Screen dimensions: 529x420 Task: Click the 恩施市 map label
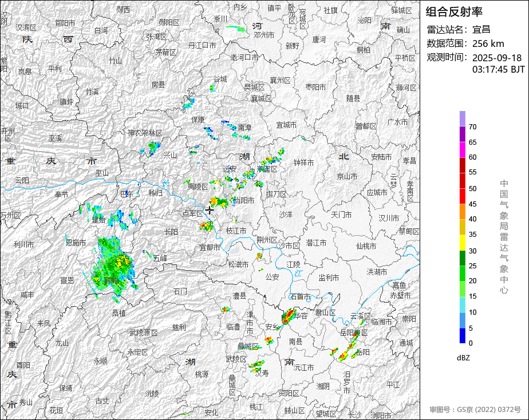76,243
